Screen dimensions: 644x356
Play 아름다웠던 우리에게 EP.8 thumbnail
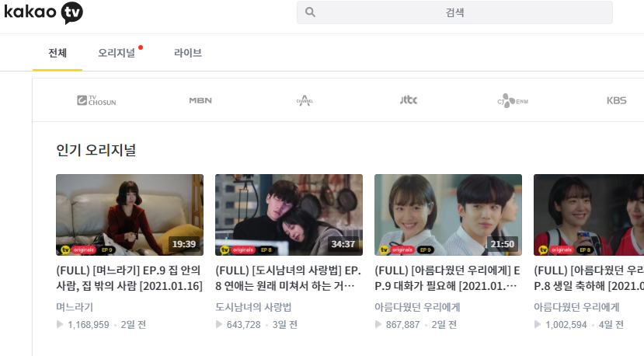(x=589, y=215)
